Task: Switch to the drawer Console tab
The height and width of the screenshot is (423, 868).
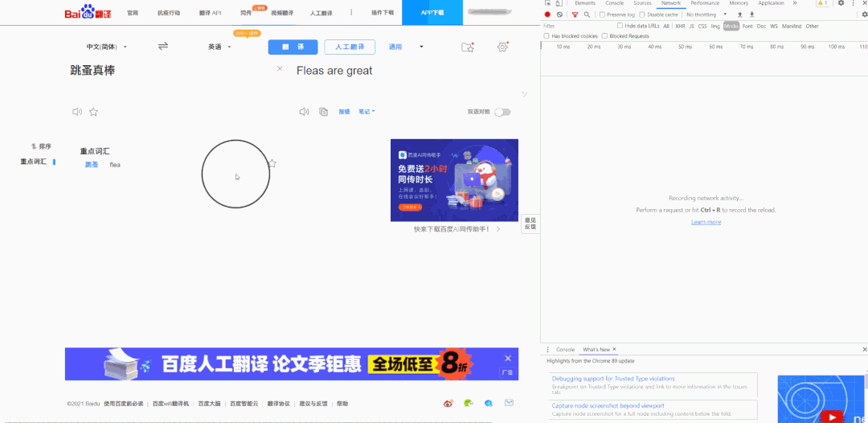Action: click(x=566, y=349)
